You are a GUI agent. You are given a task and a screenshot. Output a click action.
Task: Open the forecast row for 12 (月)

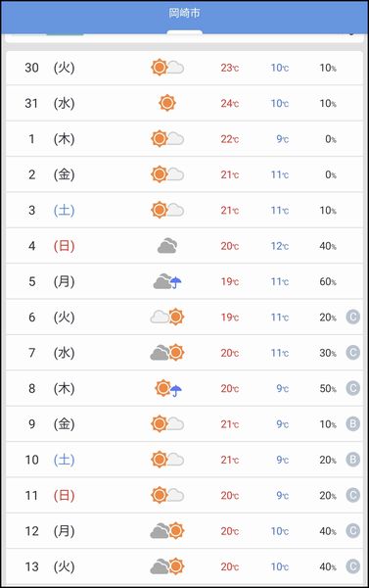coord(184,530)
